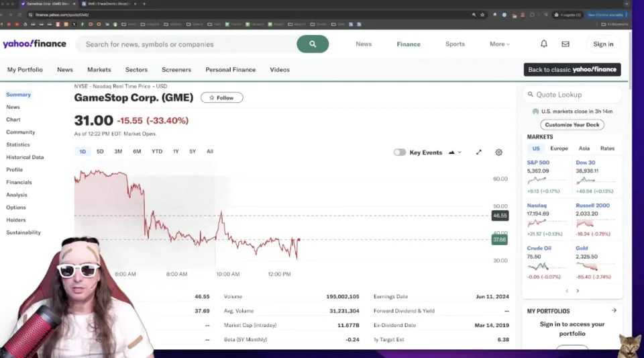Select the All chart range
Viewport: 644px width, 358px height.
[210, 151]
